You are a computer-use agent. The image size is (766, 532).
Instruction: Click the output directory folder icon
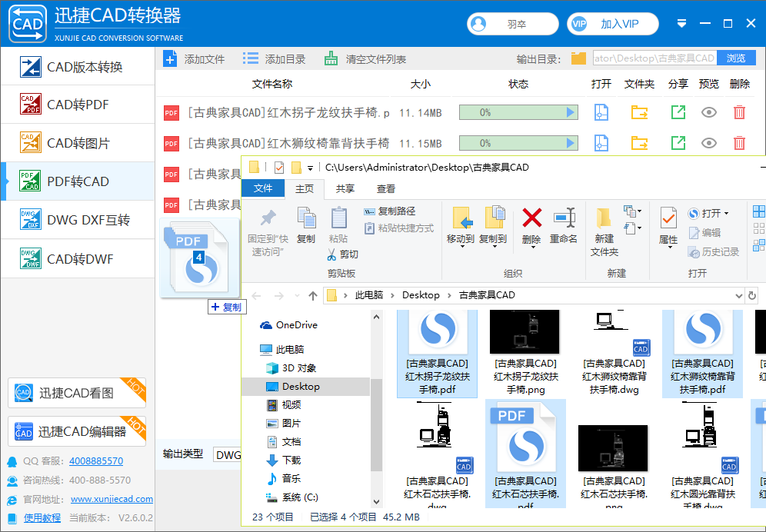pos(578,58)
